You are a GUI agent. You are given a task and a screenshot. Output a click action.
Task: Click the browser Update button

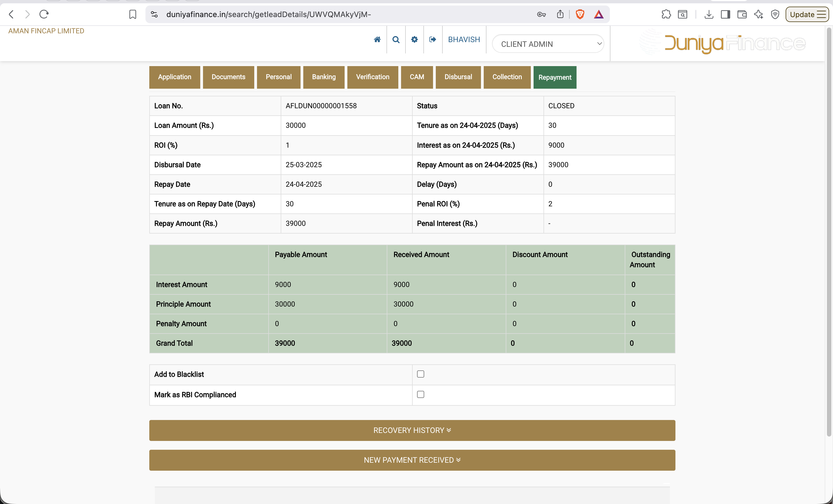click(807, 14)
